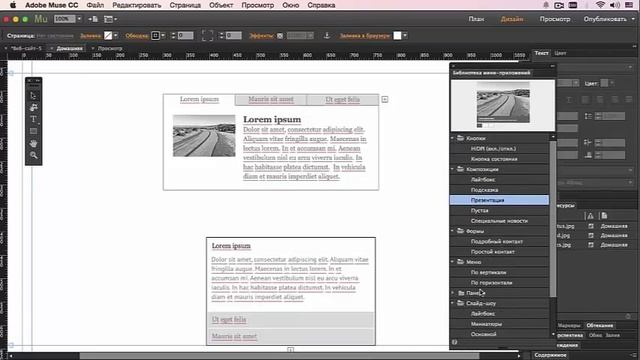
Task: Open the view options layout icon
Action: click(x=110, y=19)
